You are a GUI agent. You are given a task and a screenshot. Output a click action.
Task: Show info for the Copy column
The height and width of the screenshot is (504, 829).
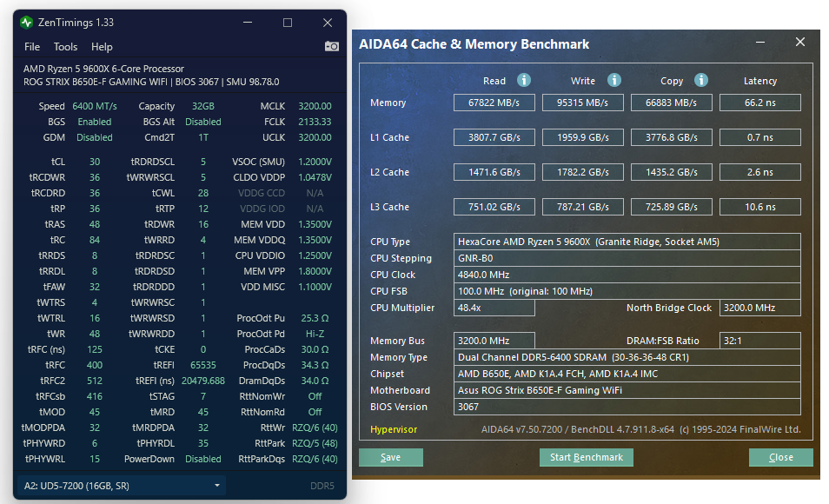(701, 81)
